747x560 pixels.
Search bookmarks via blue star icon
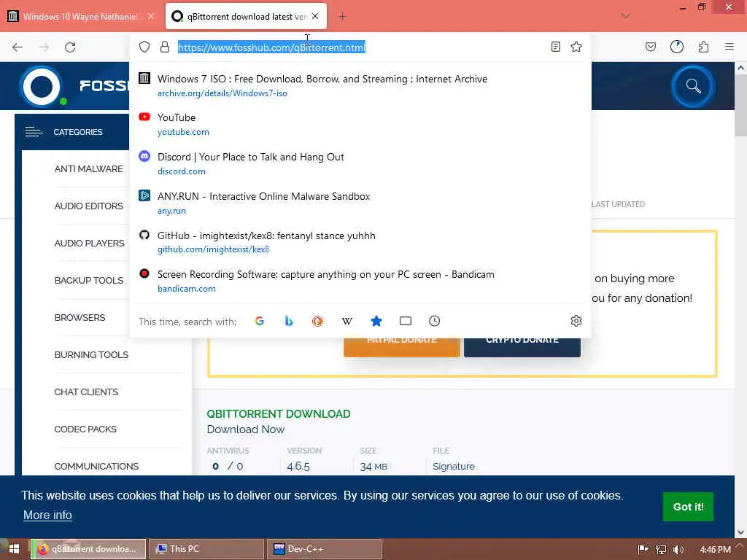click(x=376, y=321)
